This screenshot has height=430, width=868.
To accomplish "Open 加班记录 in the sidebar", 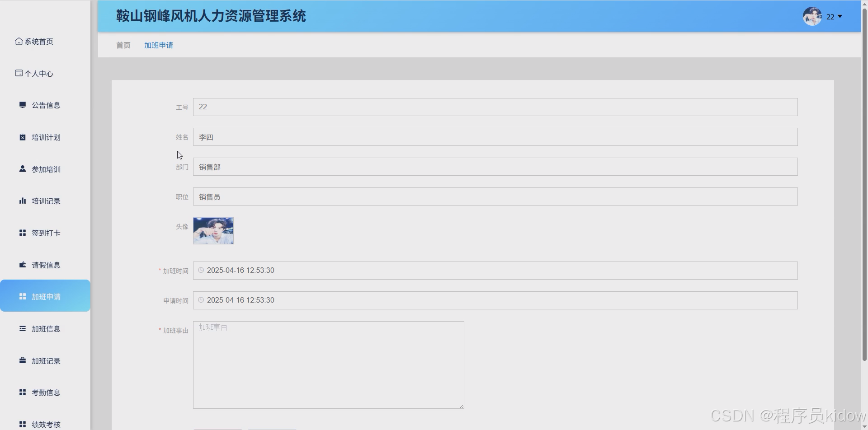I will point(45,361).
